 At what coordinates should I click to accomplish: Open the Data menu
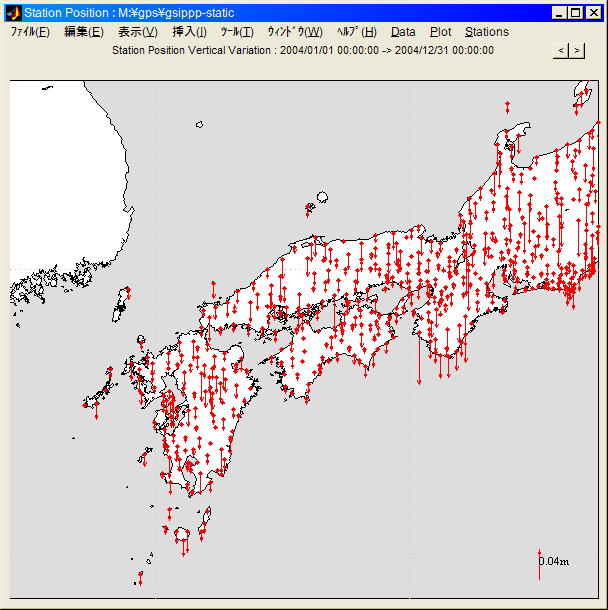point(403,32)
